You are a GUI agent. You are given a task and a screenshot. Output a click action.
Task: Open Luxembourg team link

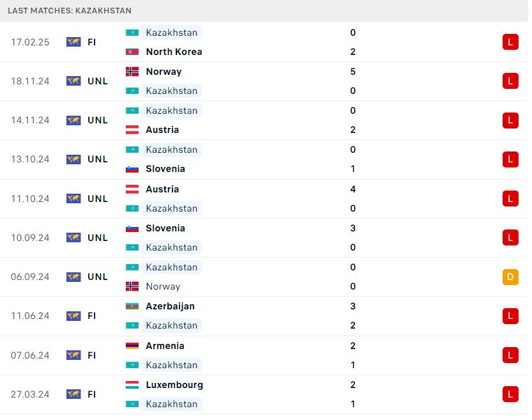point(174,385)
